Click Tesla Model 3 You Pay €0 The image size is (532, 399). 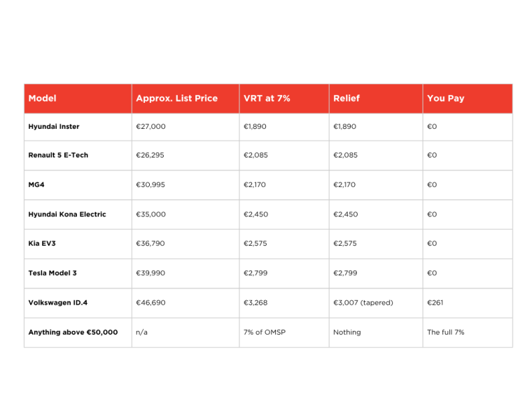(x=432, y=273)
